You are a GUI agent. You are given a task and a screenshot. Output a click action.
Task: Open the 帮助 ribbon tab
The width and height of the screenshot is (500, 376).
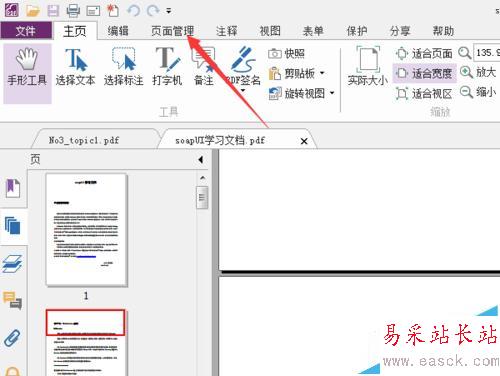pyautogui.click(x=443, y=31)
